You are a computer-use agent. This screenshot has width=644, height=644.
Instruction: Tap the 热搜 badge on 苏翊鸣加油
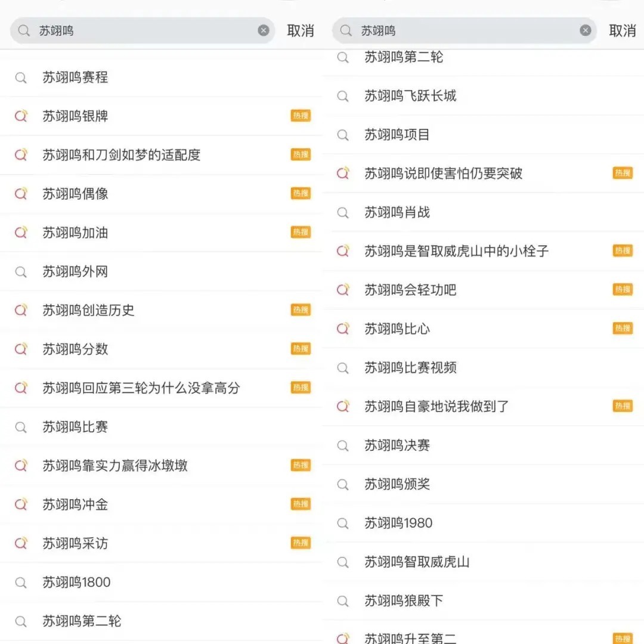point(301,233)
